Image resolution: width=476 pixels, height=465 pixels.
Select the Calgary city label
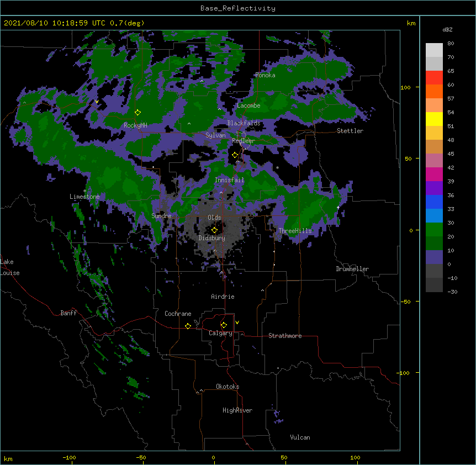220,333
